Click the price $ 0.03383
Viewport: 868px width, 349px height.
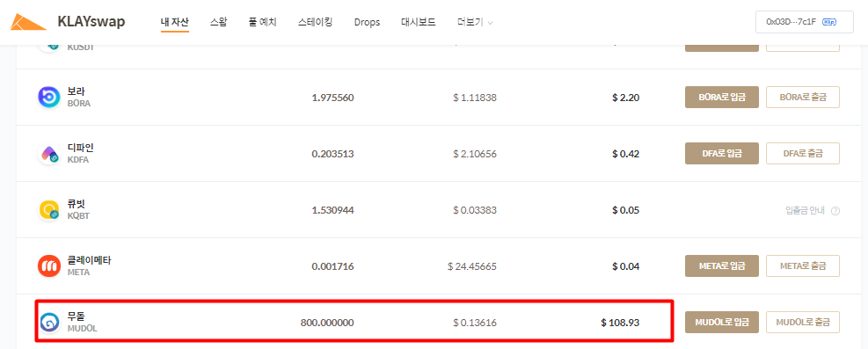474,211
